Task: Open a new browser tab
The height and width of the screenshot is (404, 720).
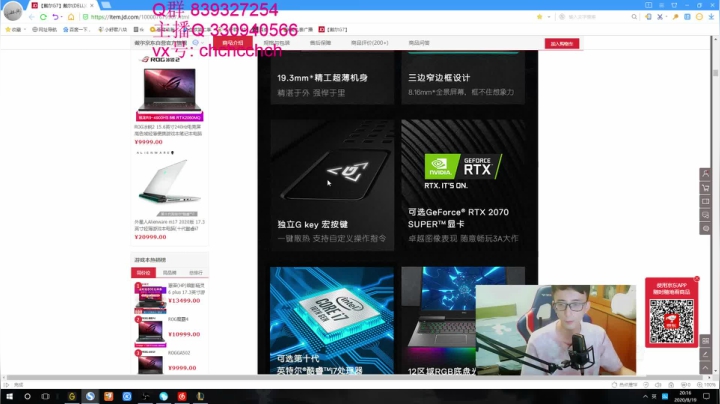Action: tap(106, 5)
